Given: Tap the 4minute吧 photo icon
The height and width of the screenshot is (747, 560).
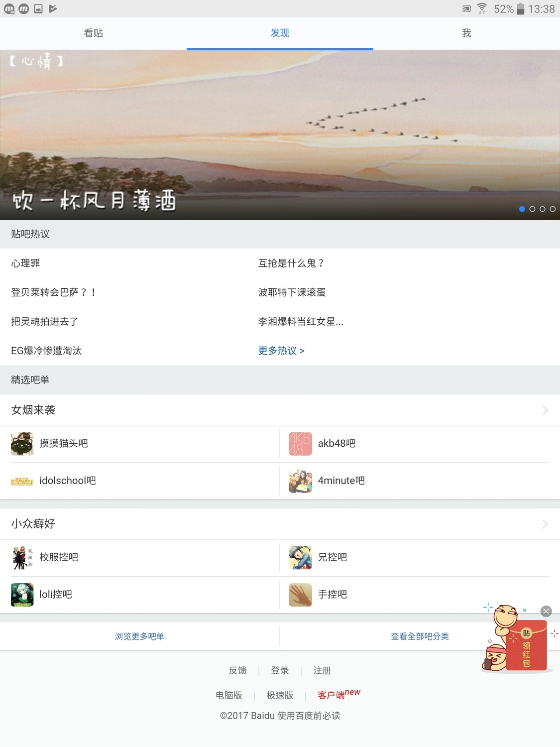Looking at the screenshot, I should tap(300, 481).
